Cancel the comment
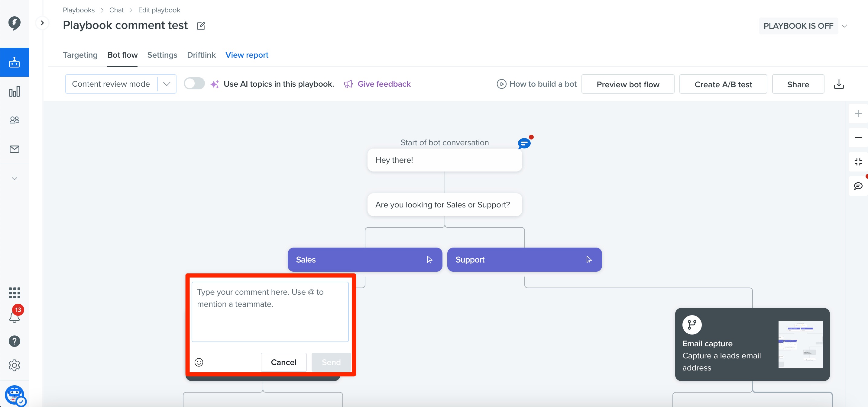The image size is (868, 407). pos(283,362)
